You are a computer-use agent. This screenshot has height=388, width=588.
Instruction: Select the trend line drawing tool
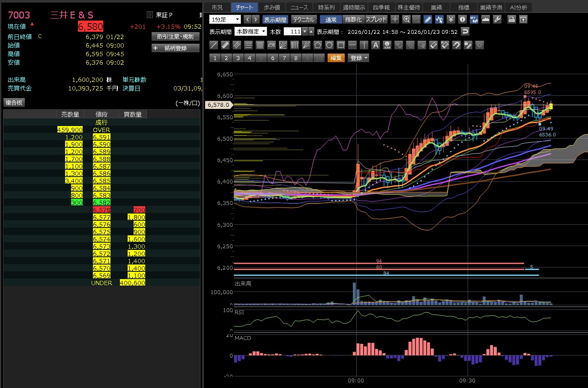214,45
